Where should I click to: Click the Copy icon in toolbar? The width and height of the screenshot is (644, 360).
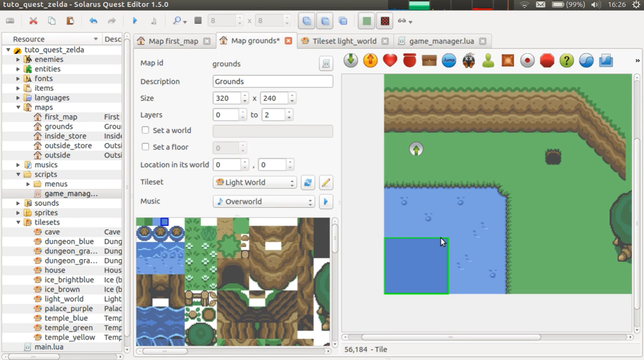[x=52, y=20]
